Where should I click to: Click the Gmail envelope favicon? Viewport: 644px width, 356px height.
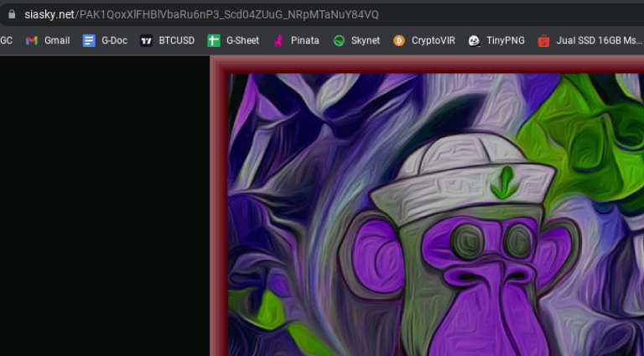click(x=32, y=40)
